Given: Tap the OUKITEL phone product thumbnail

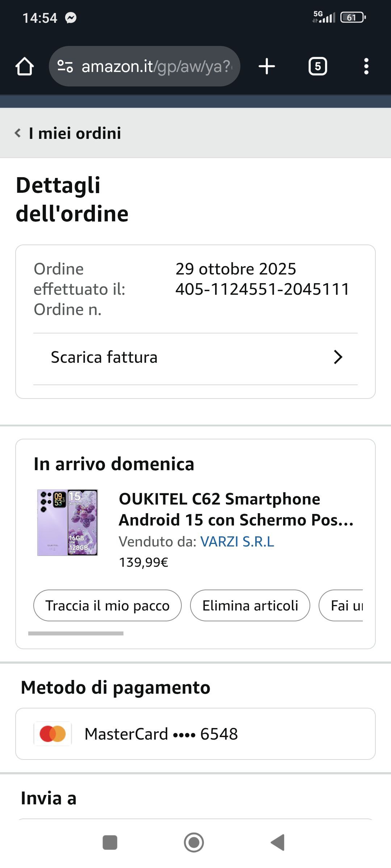Looking at the screenshot, I should 68,522.
